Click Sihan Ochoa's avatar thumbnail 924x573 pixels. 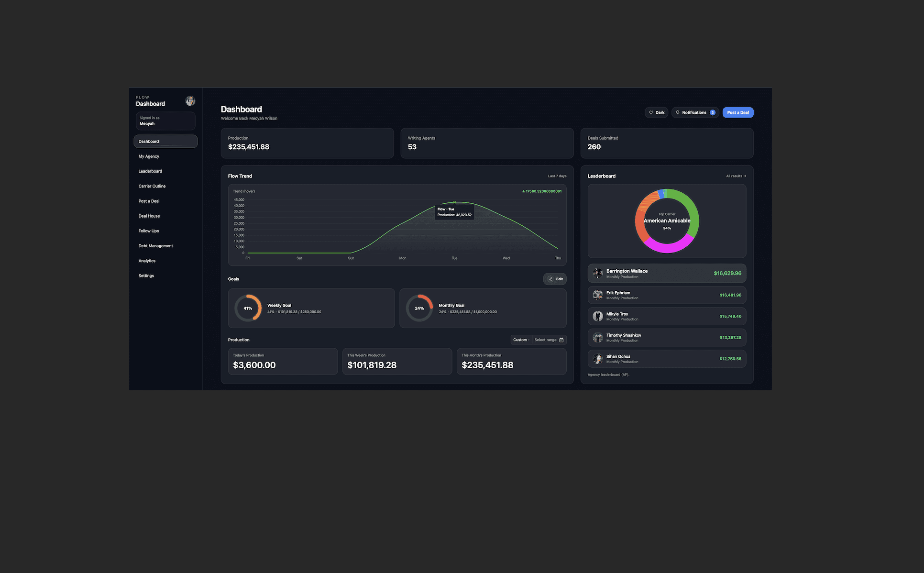(597, 359)
